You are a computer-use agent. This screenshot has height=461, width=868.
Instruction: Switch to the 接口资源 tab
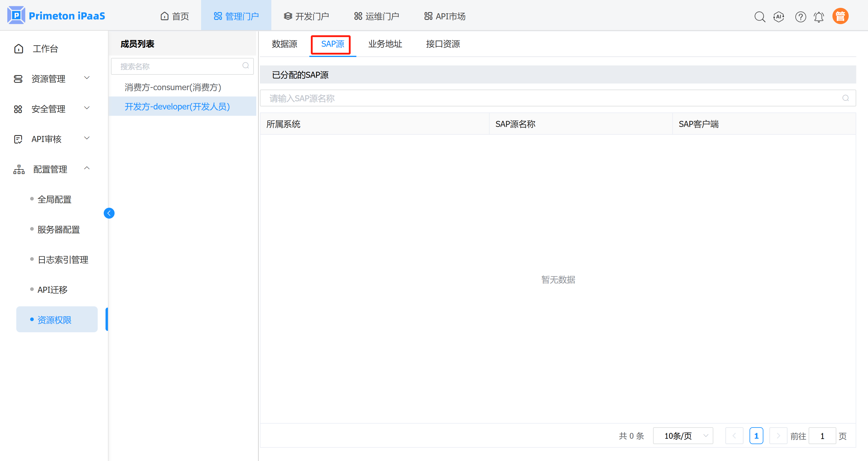pos(443,44)
